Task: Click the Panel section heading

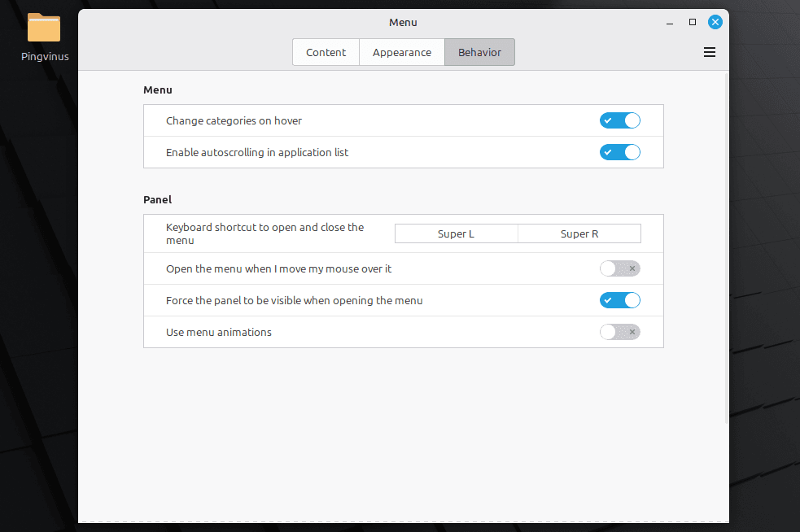Action: (x=157, y=199)
